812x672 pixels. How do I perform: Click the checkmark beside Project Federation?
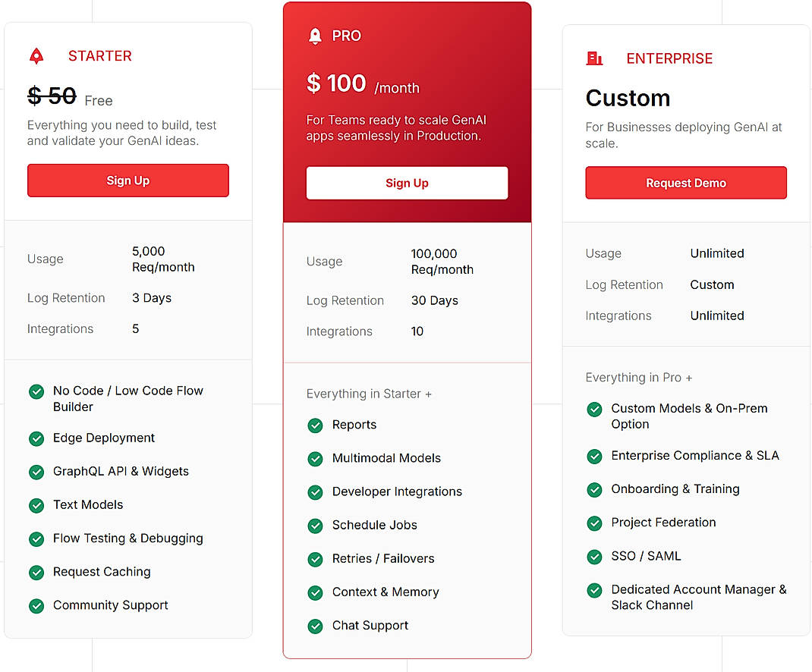[x=594, y=523]
